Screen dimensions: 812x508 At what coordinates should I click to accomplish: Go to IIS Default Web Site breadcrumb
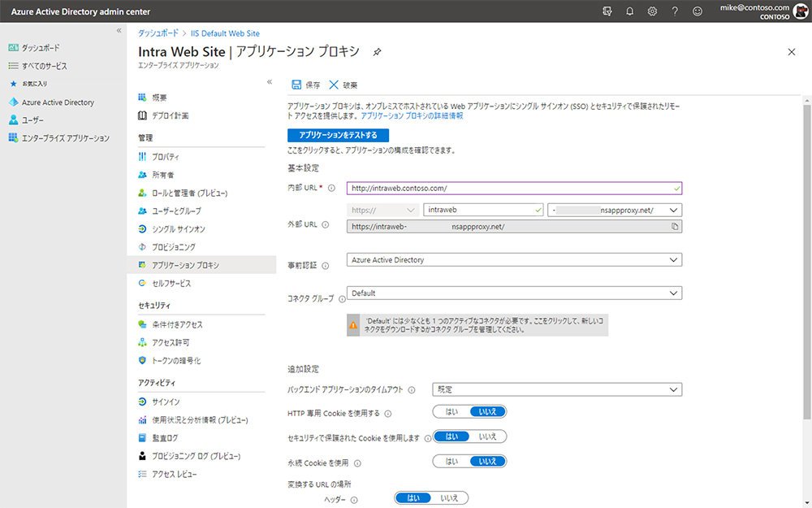(225, 33)
